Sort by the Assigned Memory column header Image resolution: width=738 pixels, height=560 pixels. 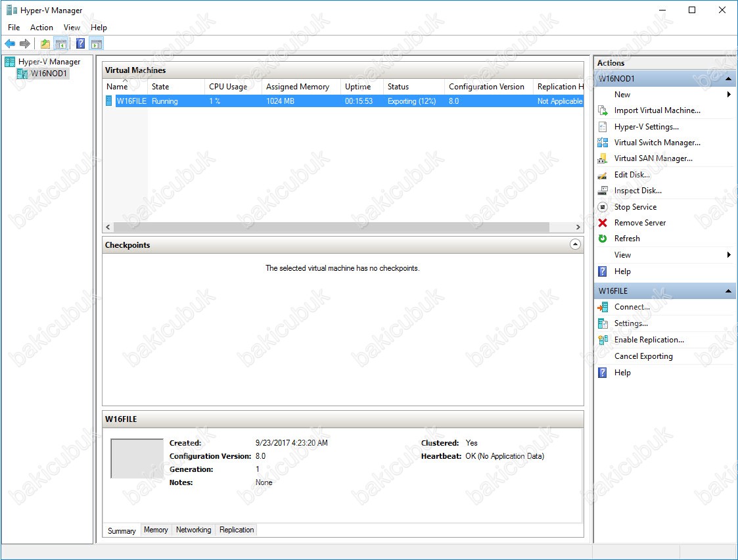click(x=301, y=87)
